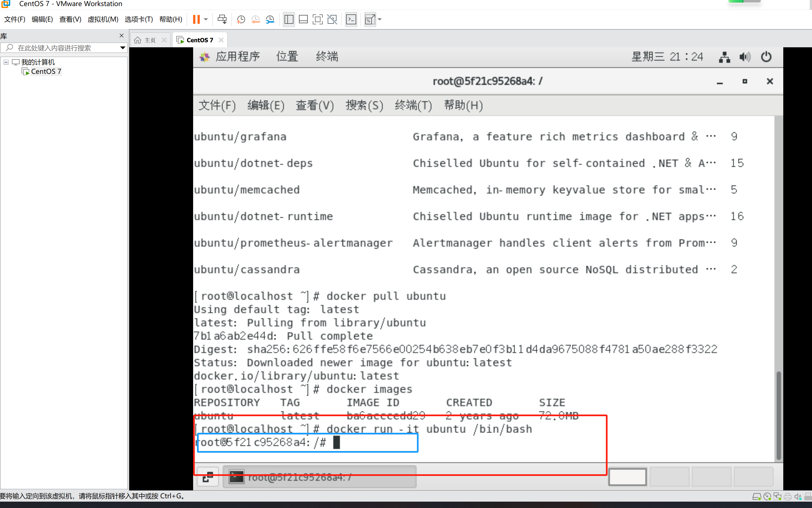This screenshot has height=508, width=812.
Task: Close the 主页 tab
Action: point(164,40)
